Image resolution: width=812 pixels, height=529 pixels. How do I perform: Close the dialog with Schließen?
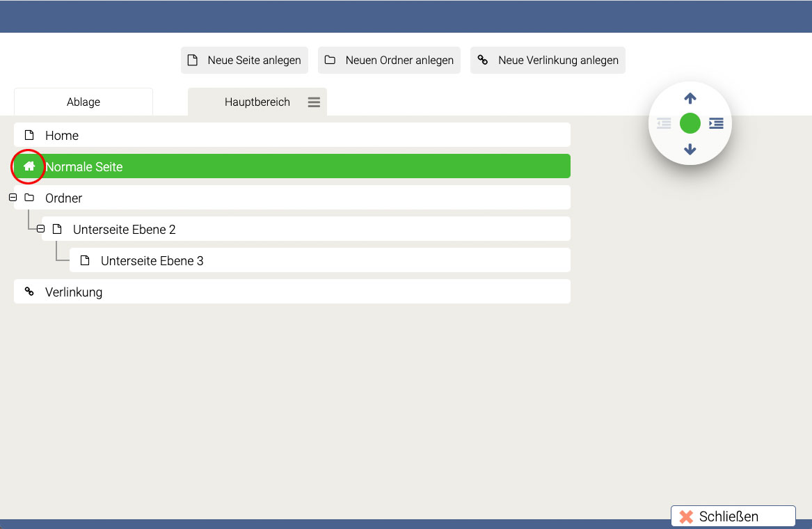point(733,516)
